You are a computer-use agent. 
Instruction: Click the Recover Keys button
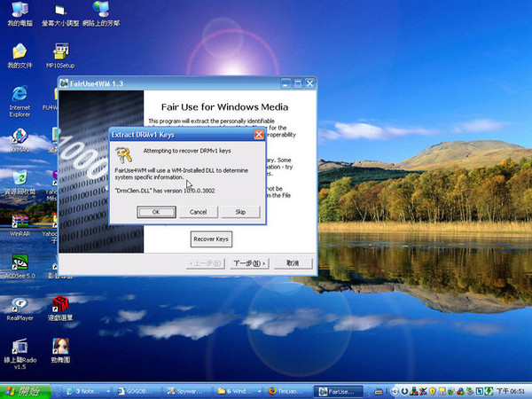211,239
